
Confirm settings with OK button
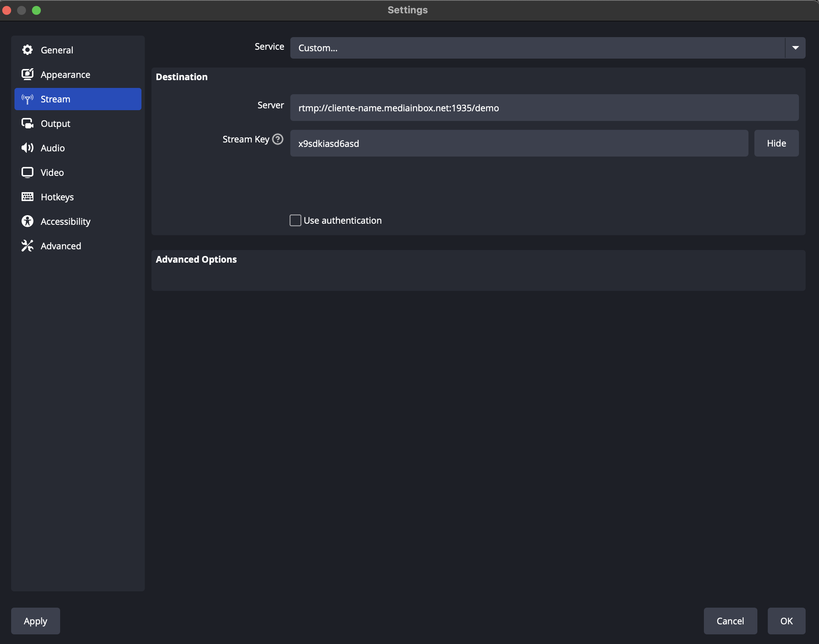point(786,621)
